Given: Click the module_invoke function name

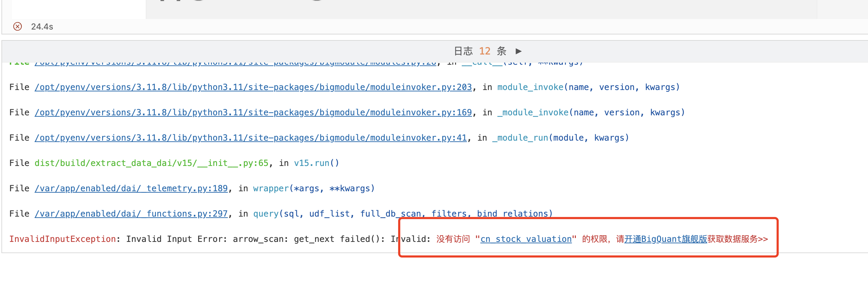Looking at the screenshot, I should point(530,87).
